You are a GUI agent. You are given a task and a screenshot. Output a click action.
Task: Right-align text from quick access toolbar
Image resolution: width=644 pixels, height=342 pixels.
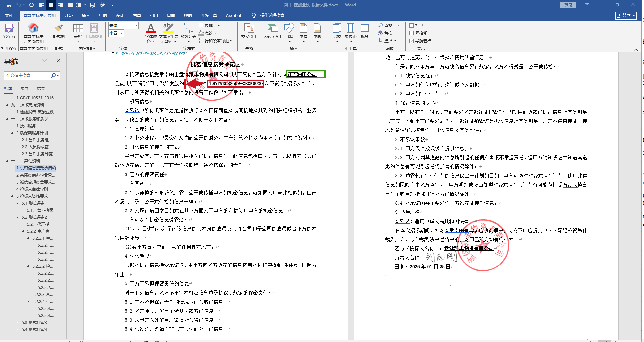pyautogui.click(x=61, y=5)
